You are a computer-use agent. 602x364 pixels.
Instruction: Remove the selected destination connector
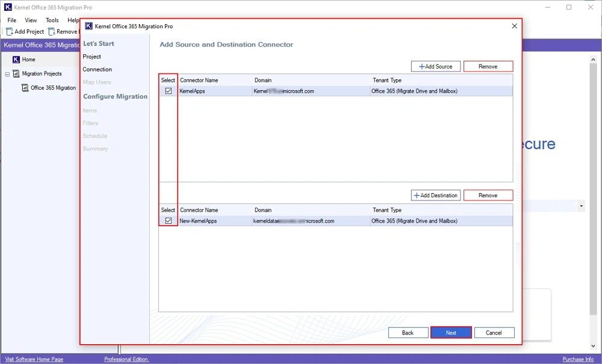click(488, 196)
